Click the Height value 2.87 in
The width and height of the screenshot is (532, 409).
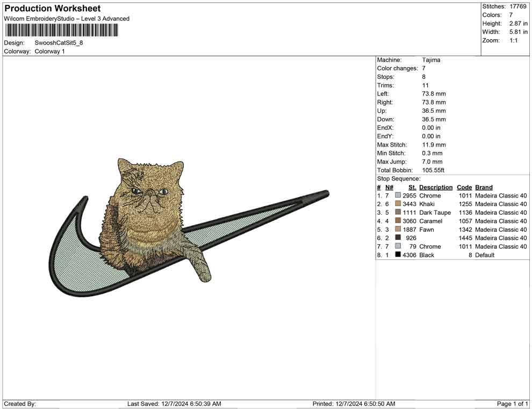coord(518,24)
